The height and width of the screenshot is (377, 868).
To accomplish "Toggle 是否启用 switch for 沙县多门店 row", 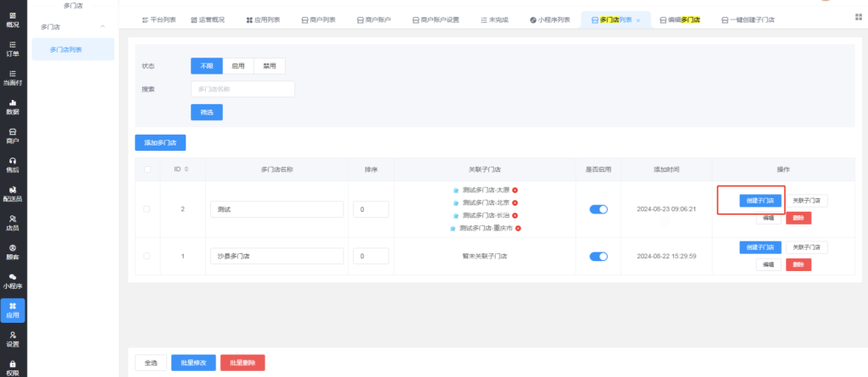I will point(598,256).
